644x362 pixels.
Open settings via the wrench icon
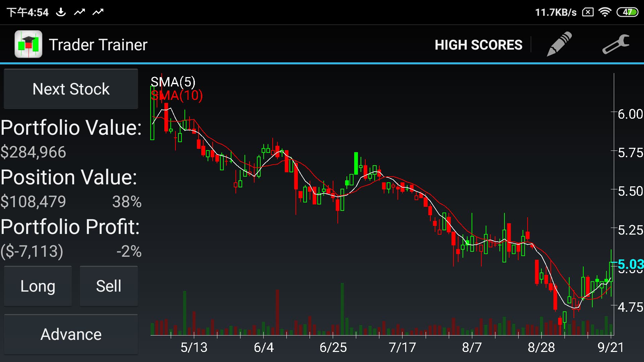coord(616,44)
